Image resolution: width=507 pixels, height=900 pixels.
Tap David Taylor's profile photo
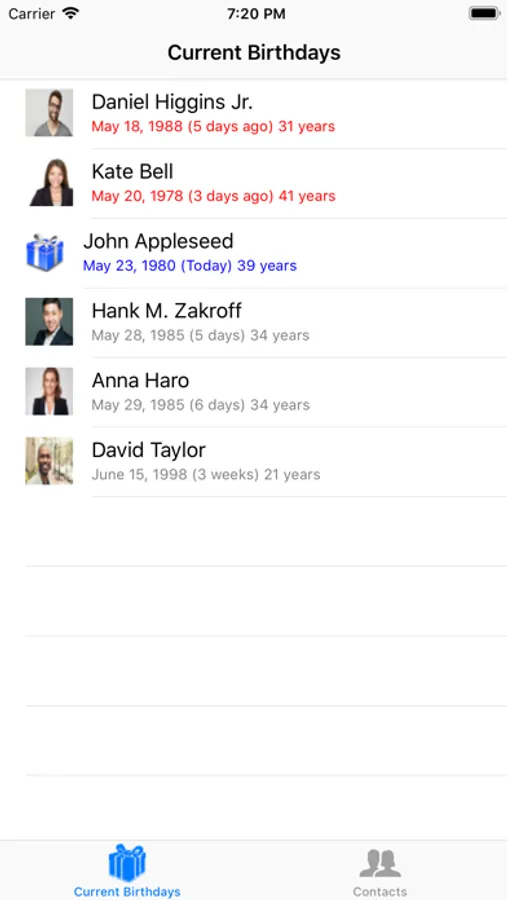[49, 461]
